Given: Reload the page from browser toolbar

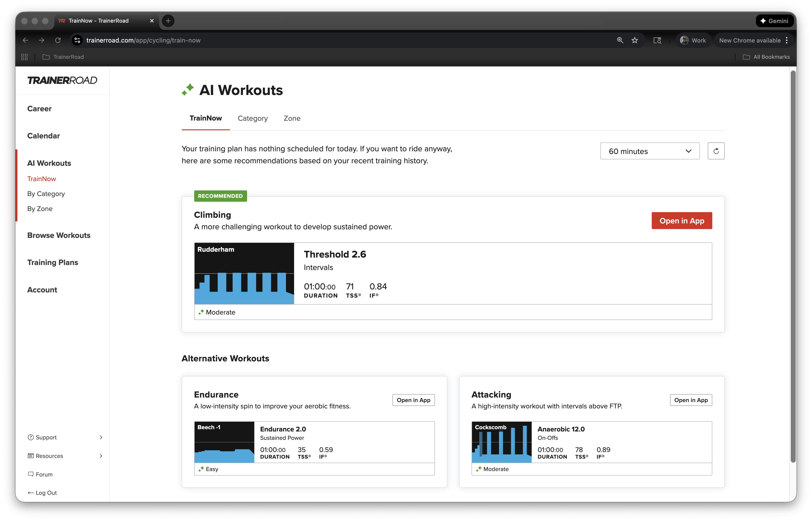Looking at the screenshot, I should [58, 40].
